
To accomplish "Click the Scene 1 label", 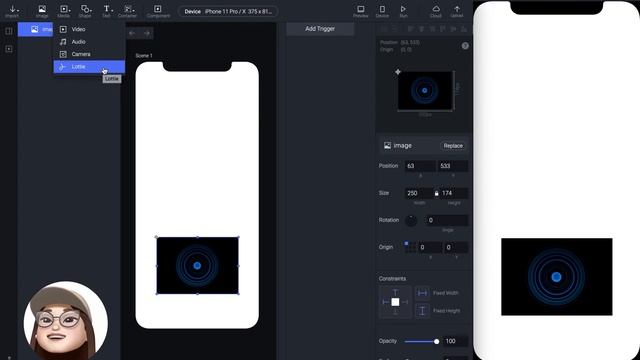I will (x=144, y=56).
